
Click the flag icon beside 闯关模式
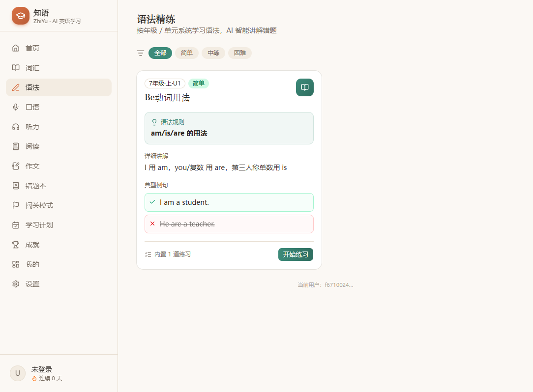[16, 205]
